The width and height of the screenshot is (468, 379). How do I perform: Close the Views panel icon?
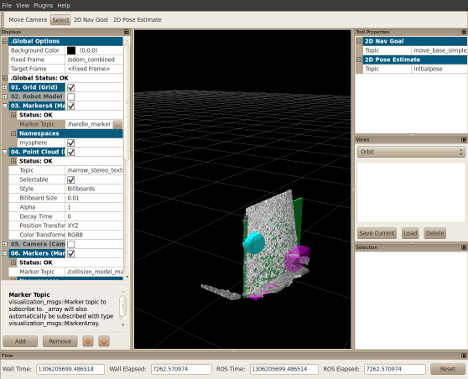click(x=464, y=140)
